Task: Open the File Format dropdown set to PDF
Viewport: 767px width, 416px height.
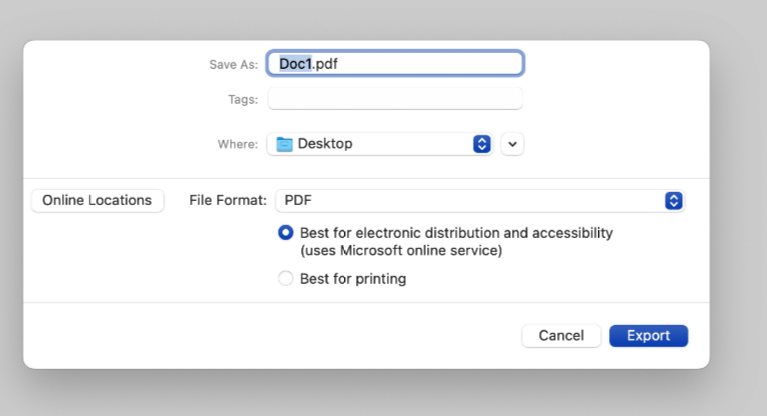Action: pos(480,201)
